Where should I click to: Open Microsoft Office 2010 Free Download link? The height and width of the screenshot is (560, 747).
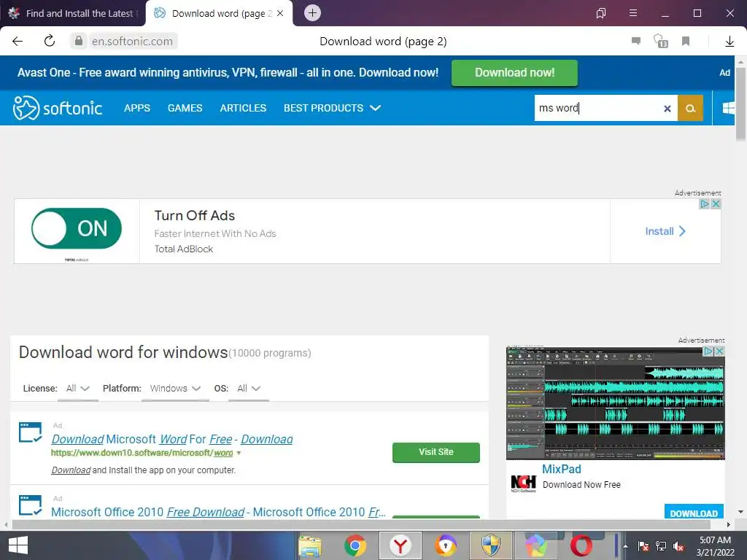click(218, 512)
